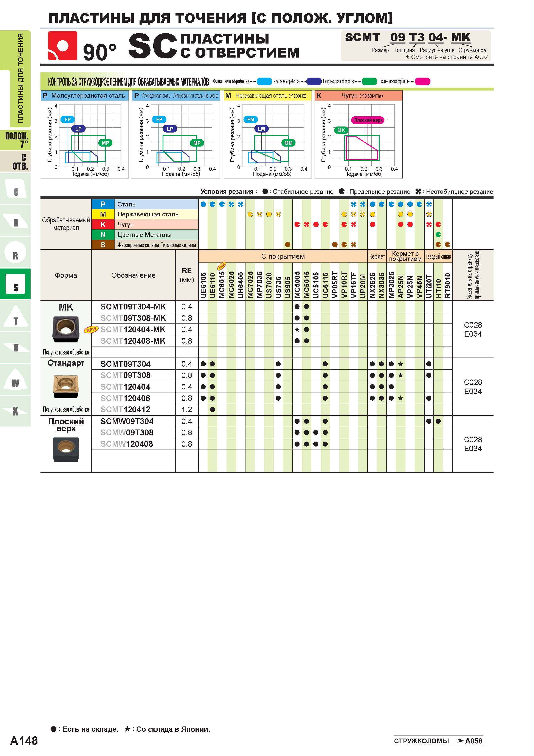Click the Стандарт gold insert photo
The height and width of the screenshot is (756, 534).
coord(66,387)
